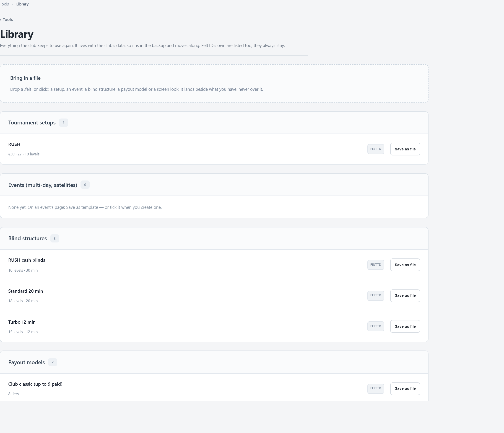This screenshot has height=433, width=504.
Task: Select the 'Payout models' section heading
Action: tap(26, 362)
